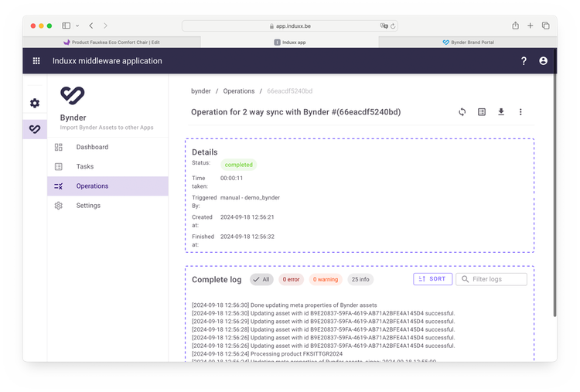Open the apps grid menu icon
Image resolution: width=580 pixels, height=392 pixels.
tap(36, 60)
